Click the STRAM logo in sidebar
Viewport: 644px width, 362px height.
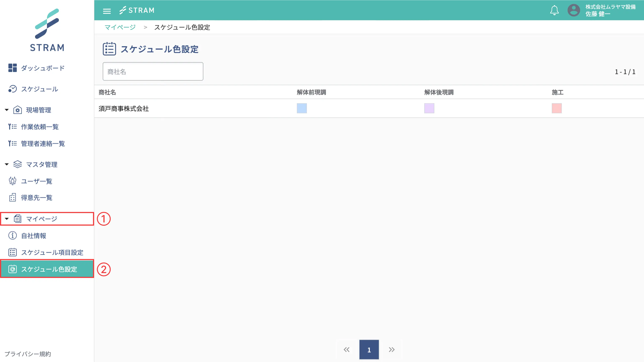[47, 30]
